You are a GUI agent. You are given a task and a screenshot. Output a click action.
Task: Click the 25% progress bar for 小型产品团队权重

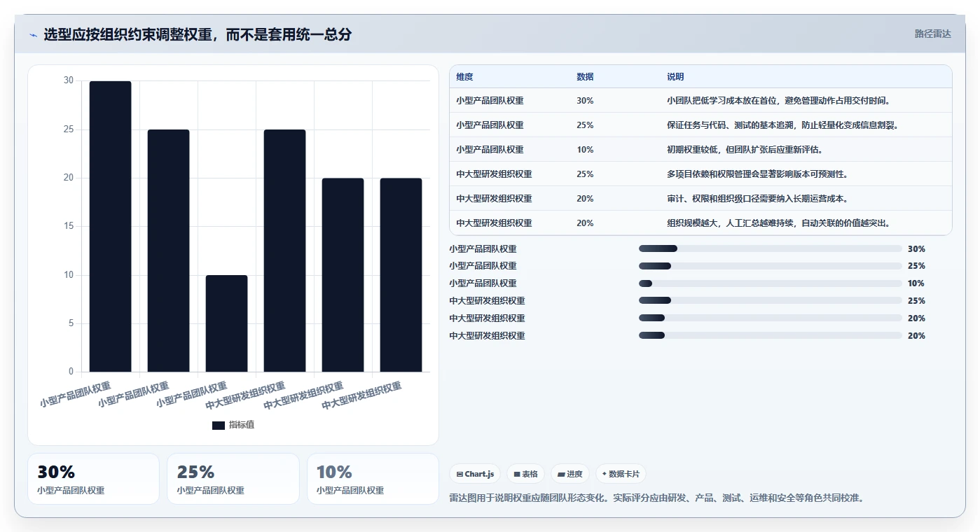click(x=771, y=266)
